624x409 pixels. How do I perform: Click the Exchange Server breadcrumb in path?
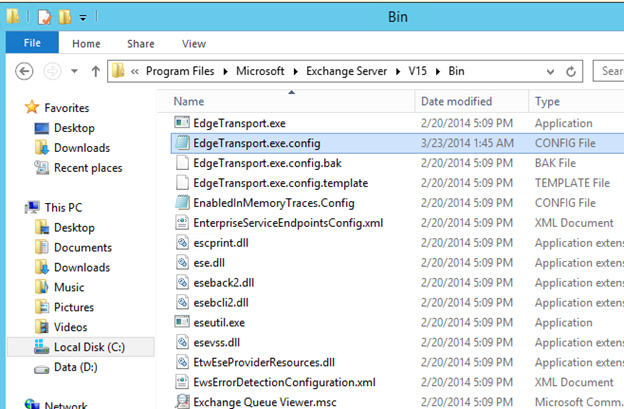[x=353, y=72]
